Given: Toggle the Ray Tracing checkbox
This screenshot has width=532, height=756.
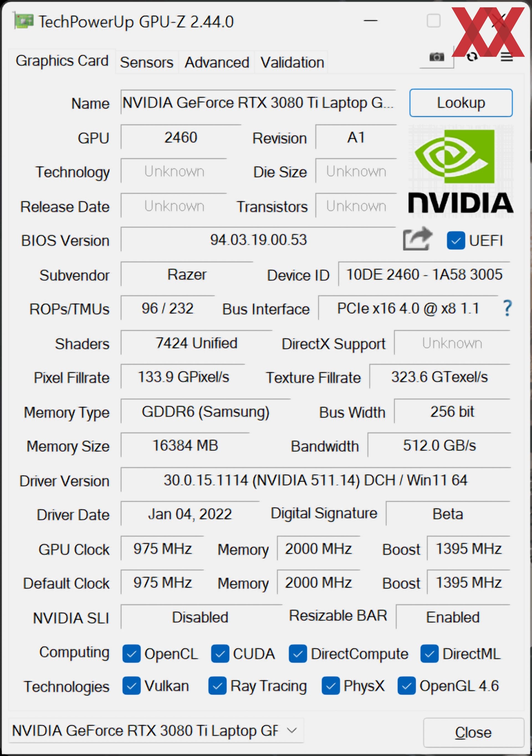Looking at the screenshot, I should pyautogui.click(x=217, y=686).
